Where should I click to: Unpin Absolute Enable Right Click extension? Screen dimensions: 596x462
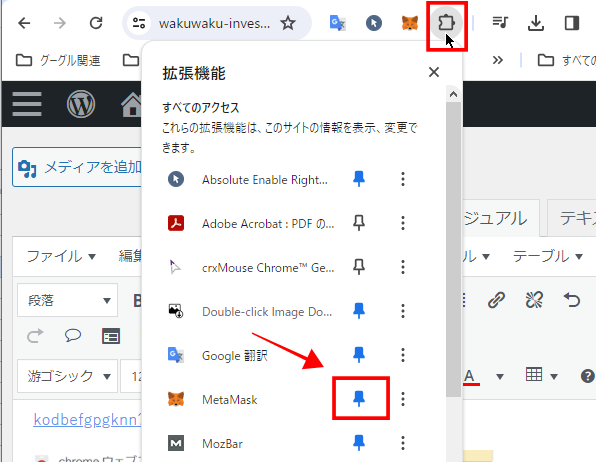coord(359,179)
